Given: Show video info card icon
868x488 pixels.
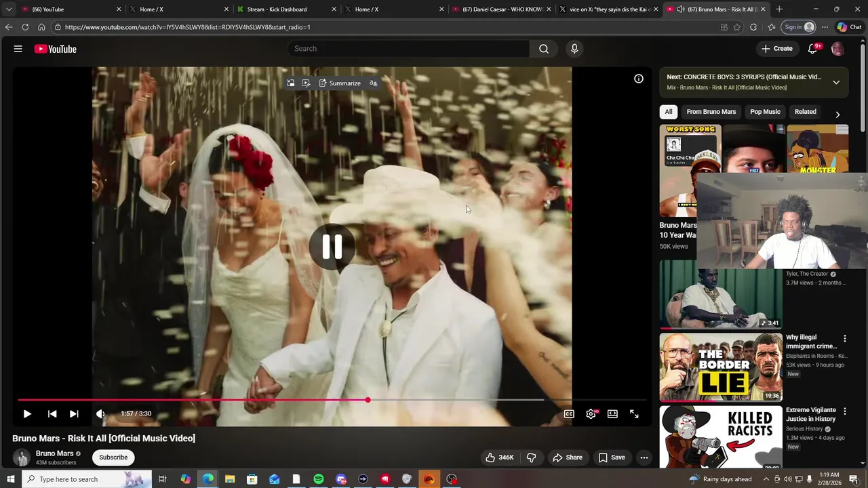Looking at the screenshot, I should (x=639, y=79).
